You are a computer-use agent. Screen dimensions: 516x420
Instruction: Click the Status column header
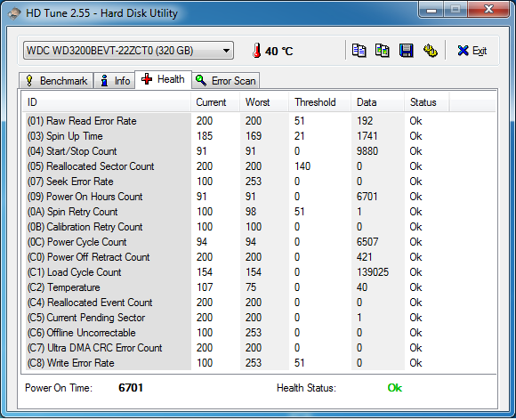pyautogui.click(x=426, y=102)
